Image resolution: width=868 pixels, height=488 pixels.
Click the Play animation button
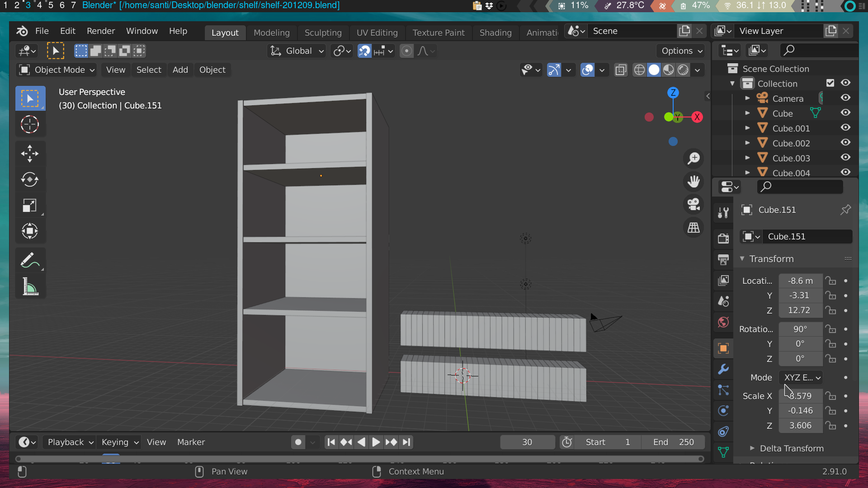[376, 442]
